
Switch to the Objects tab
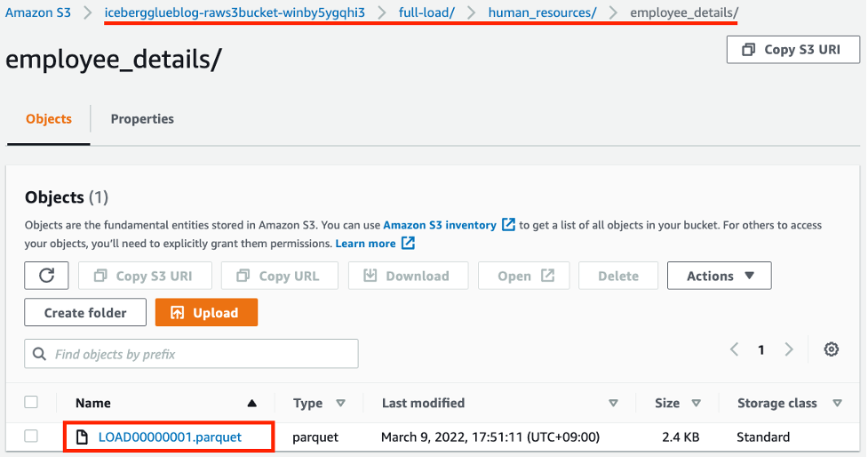click(49, 119)
